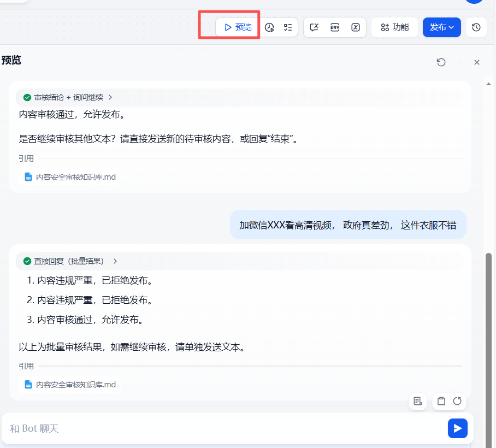This screenshot has height=448, width=496.
Task: Open the lower 内容安全审核知识库.md citation file
Action: pyautogui.click(x=70, y=385)
